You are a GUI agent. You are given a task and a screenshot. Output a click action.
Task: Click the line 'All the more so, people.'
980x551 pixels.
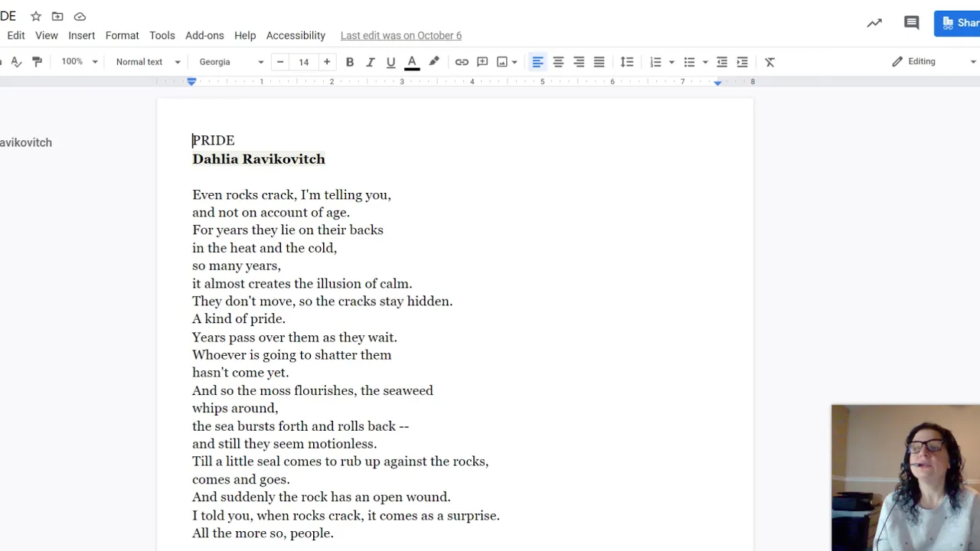point(263,533)
